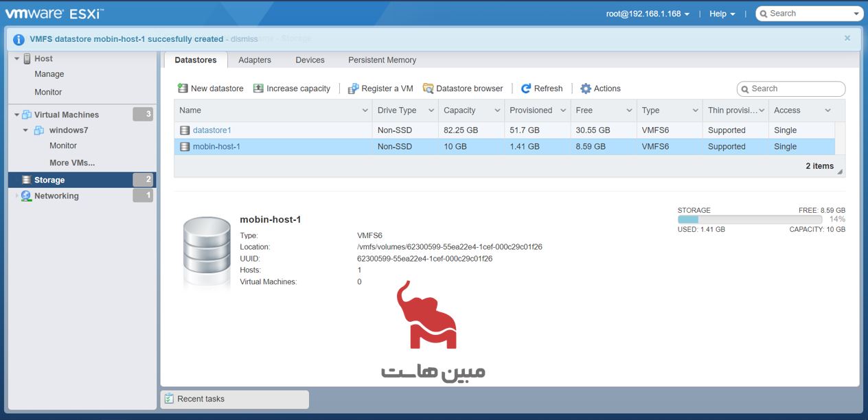The width and height of the screenshot is (868, 420).
Task: Open the Help menu
Action: point(722,14)
